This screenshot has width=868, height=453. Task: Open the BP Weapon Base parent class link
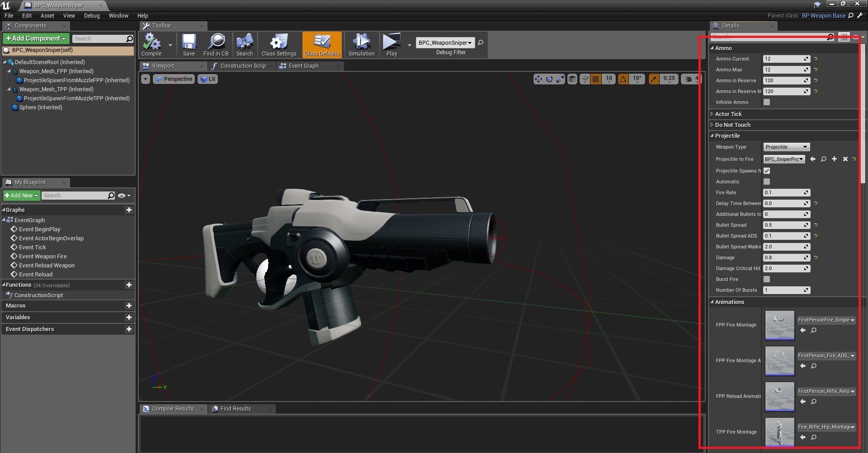pos(823,15)
